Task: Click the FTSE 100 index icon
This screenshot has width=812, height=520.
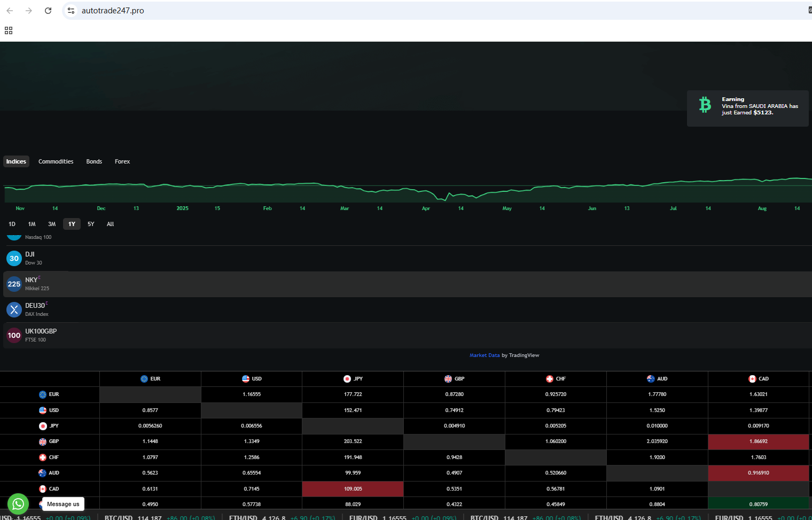Action: (x=14, y=336)
